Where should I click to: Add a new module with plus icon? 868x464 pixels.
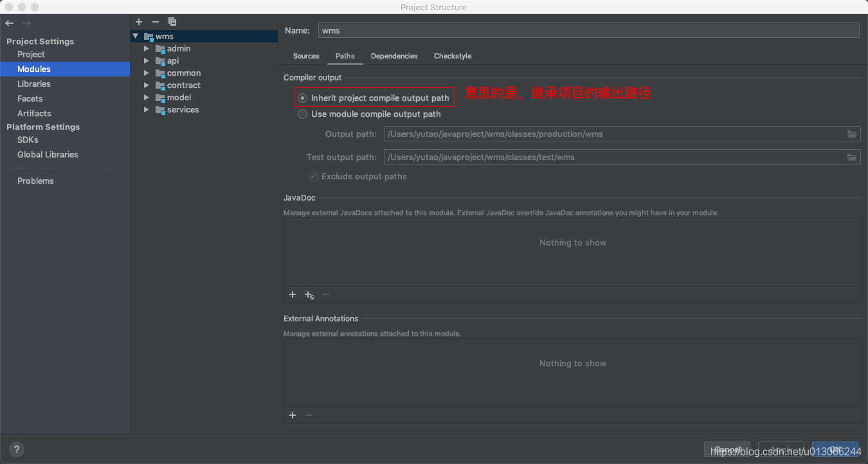[138, 21]
